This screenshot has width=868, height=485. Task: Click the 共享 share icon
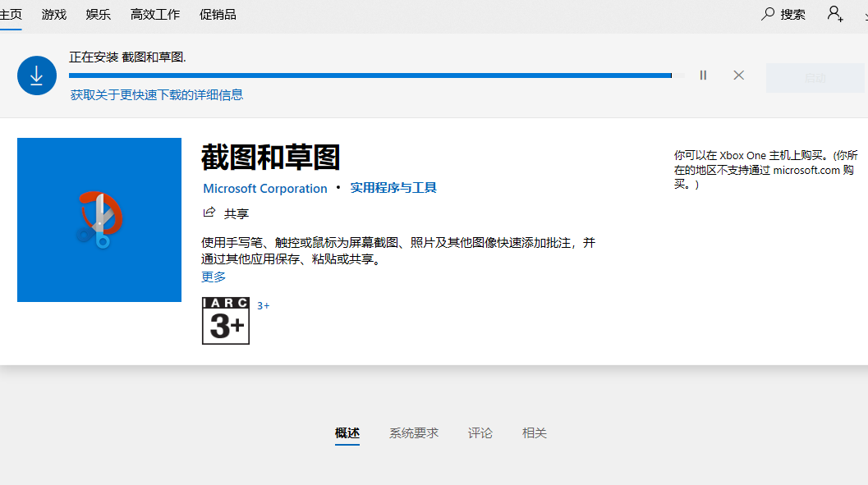(209, 213)
